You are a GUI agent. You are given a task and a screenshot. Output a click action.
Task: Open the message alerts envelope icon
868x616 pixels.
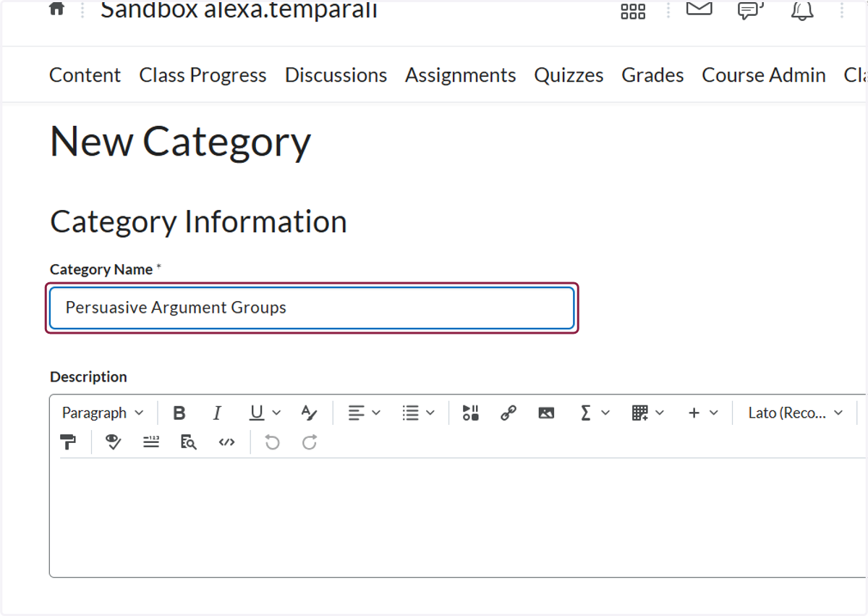tap(699, 9)
